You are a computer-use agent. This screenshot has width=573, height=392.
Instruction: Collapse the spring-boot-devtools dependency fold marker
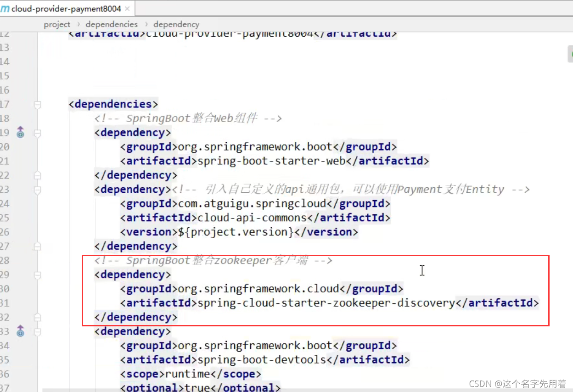coord(38,331)
